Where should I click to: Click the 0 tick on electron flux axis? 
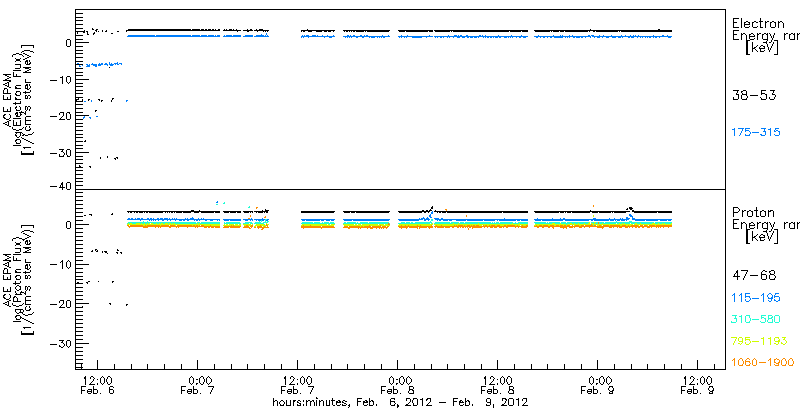point(68,42)
